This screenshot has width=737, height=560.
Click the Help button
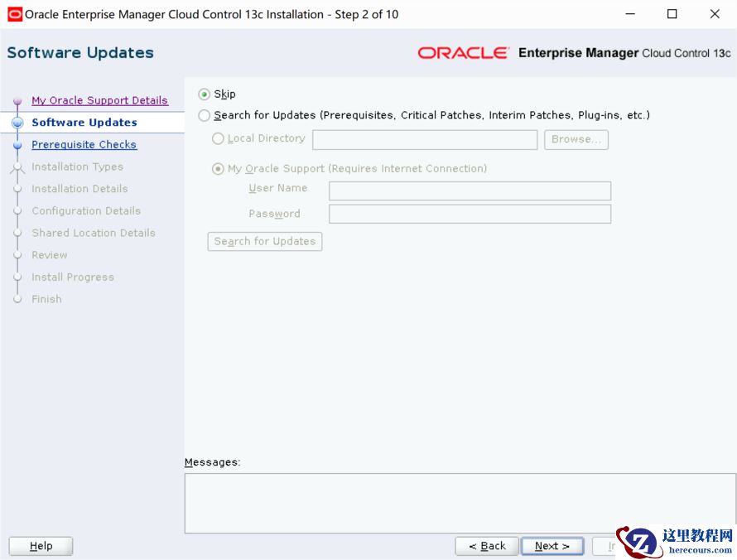coord(41,546)
